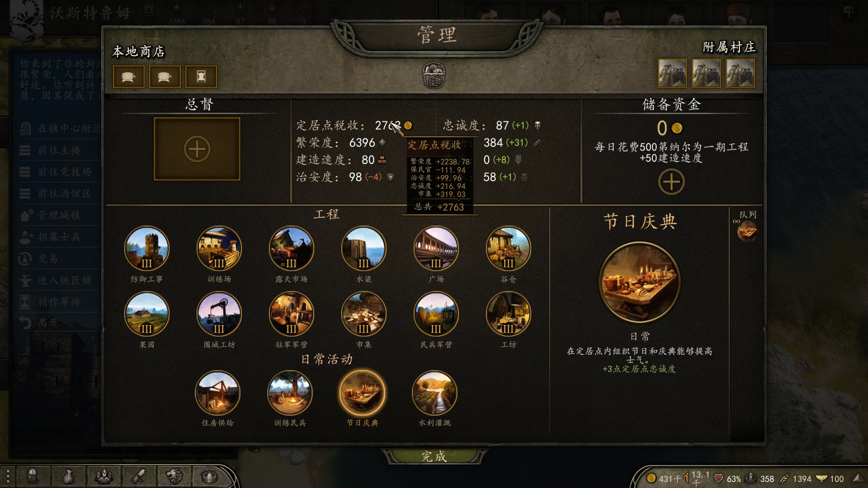Select 交易 in the town menu
This screenshot has height=488, width=868.
48,258
